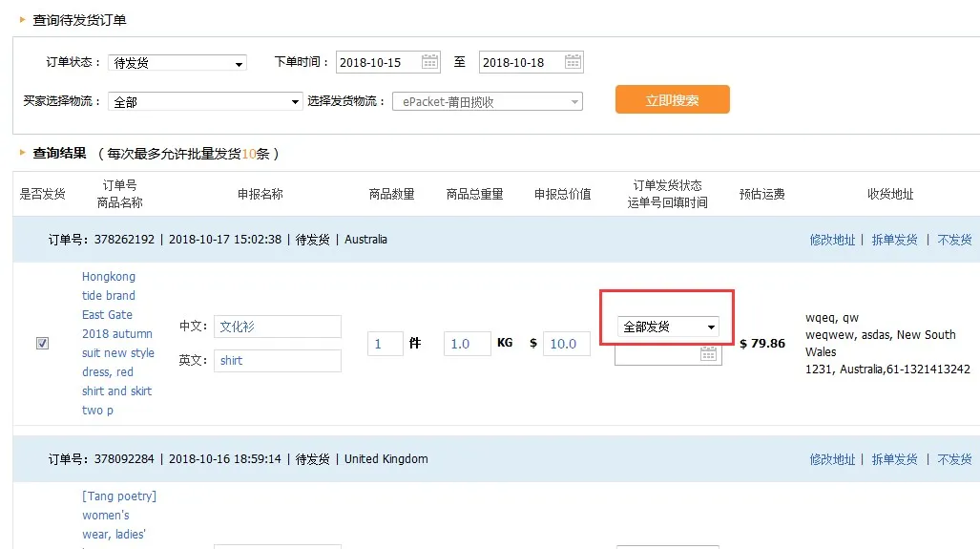This screenshot has height=549, width=980.
Task: Open shipping logistics dropdown ePacket-莆田揽收
Action: 488,101
